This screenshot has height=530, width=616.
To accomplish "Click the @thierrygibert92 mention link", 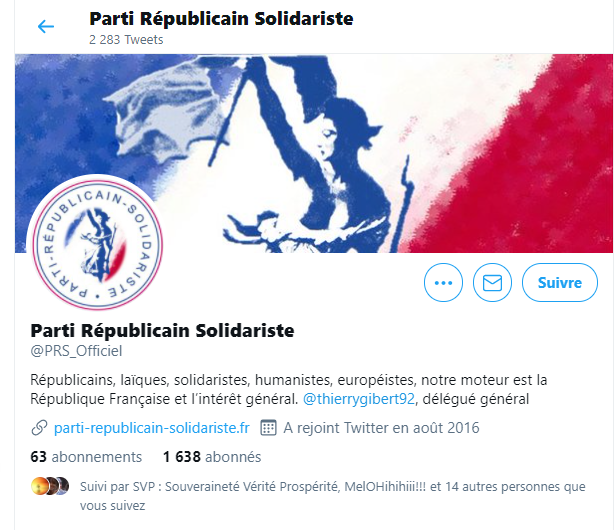I will [359, 399].
